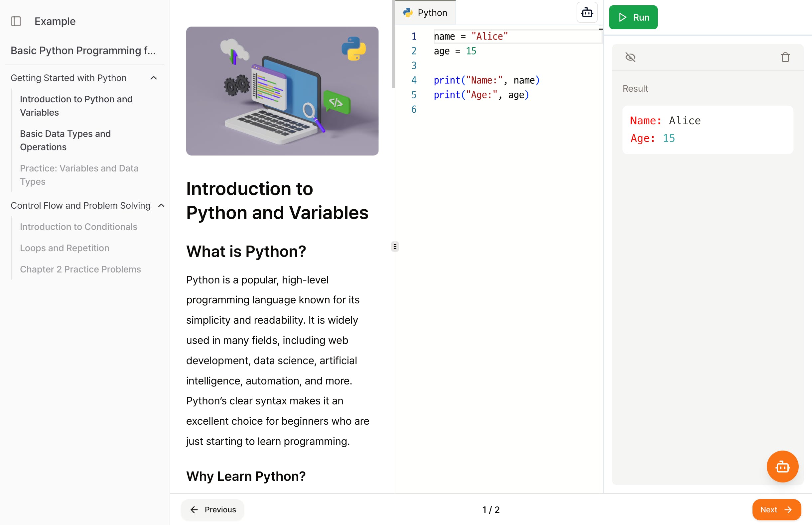Collapse Control Flow and Problem Solving section
The height and width of the screenshot is (525, 812).
click(x=161, y=206)
